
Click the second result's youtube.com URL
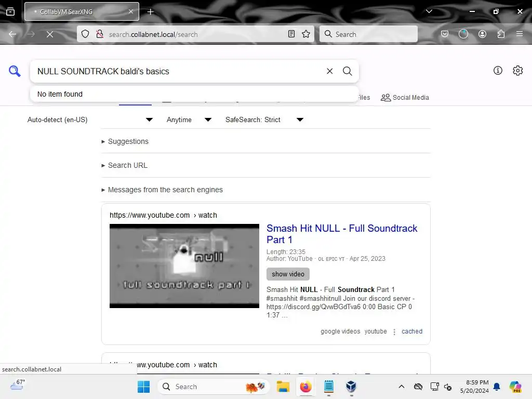[163, 365]
